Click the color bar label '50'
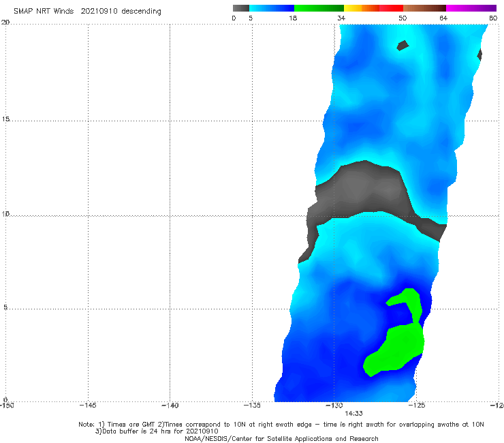 (403, 18)
